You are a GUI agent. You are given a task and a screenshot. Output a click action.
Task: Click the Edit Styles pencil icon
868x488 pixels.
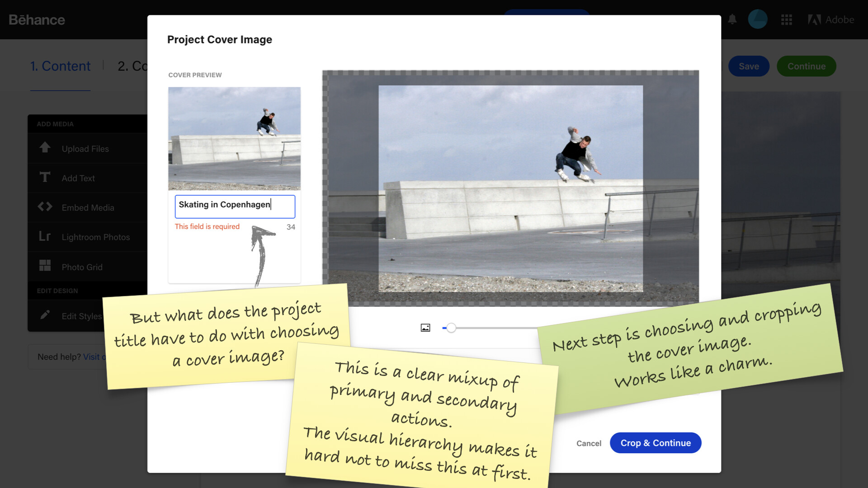(45, 315)
